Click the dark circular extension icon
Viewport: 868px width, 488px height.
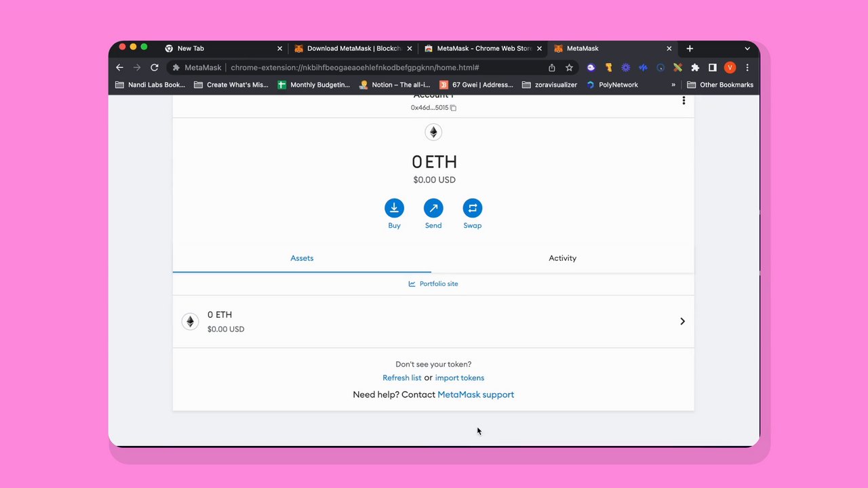coord(660,67)
